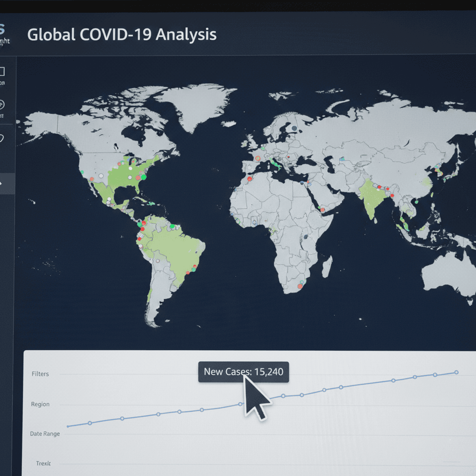The width and height of the screenshot is (476, 476).
Task: Click the red marker in Morocco
Action: coord(250,179)
